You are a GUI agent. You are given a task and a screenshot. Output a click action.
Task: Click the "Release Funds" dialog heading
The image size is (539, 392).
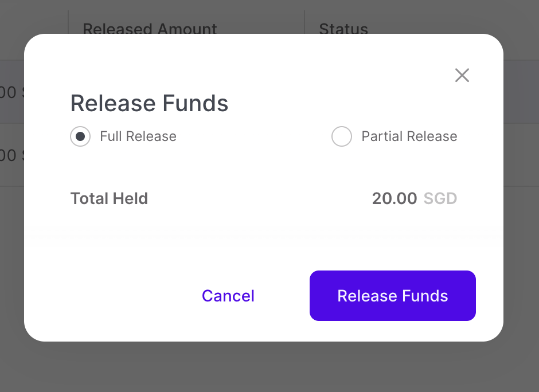149,104
